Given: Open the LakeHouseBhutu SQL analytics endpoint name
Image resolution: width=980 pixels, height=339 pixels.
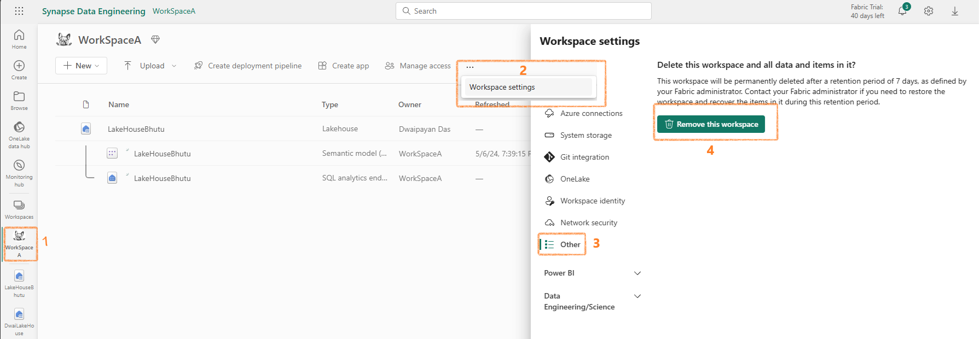Looking at the screenshot, I should tap(163, 178).
